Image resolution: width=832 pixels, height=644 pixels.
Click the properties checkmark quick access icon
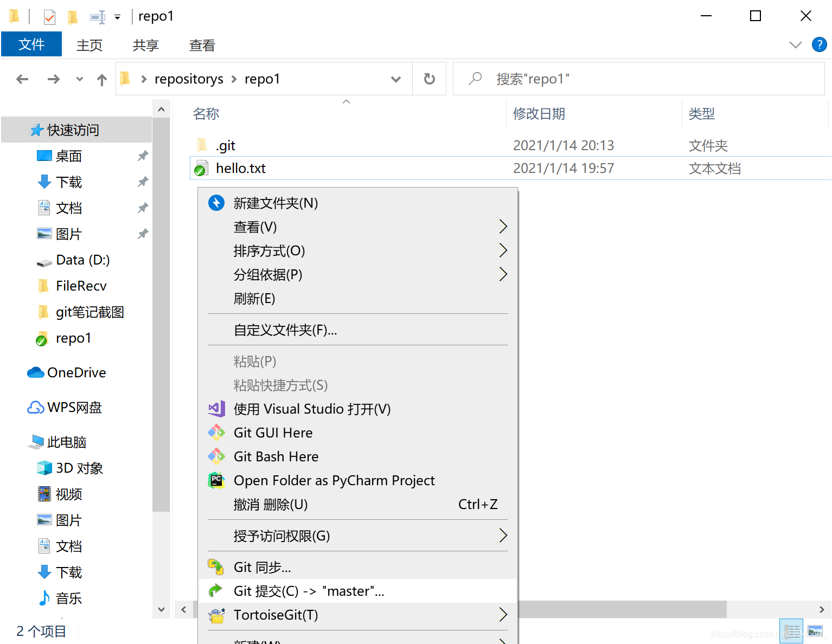(49, 17)
